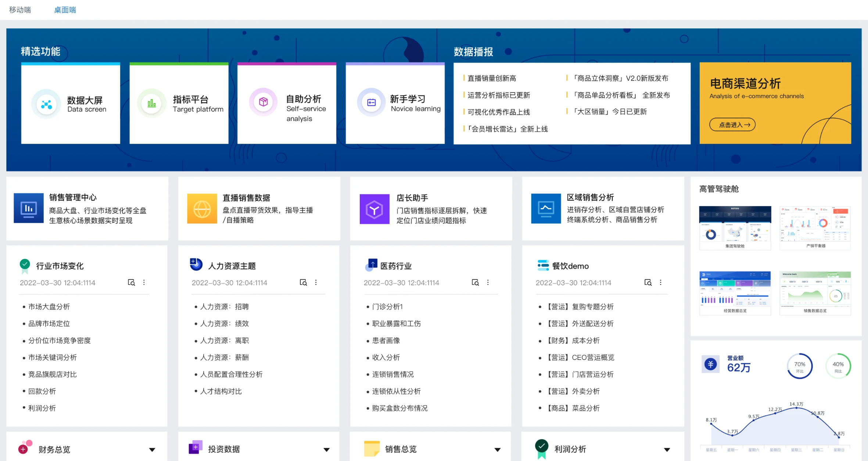The image size is (868, 461).
Task: Open the 集团驾驶舱 thumbnail
Action: (x=735, y=228)
